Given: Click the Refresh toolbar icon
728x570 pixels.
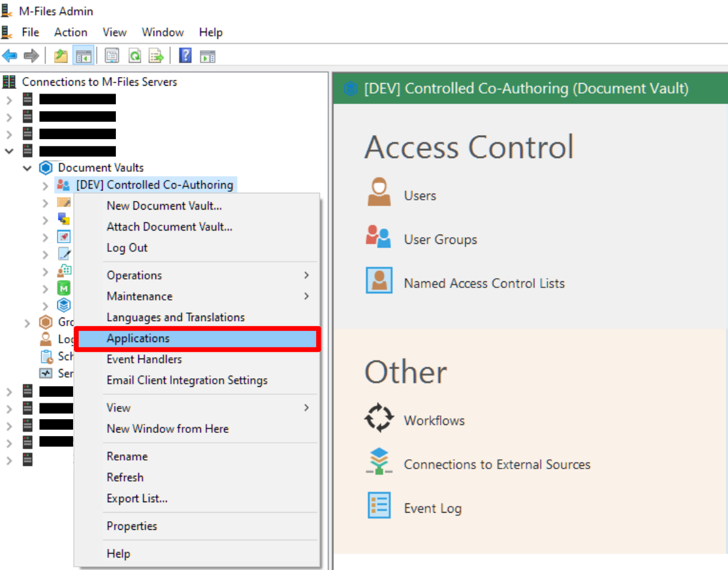Looking at the screenshot, I should 134,56.
